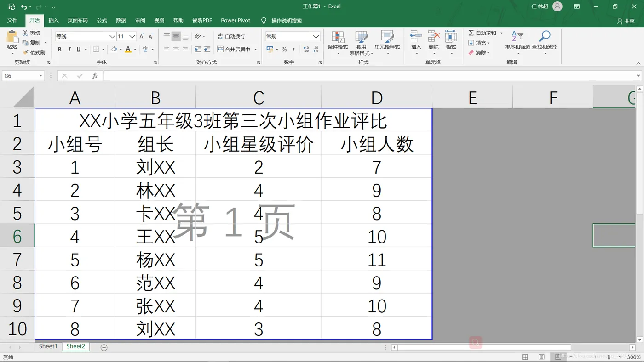Click the Share (共享) button
Image resolution: width=644 pixels, height=362 pixels.
[x=626, y=21]
